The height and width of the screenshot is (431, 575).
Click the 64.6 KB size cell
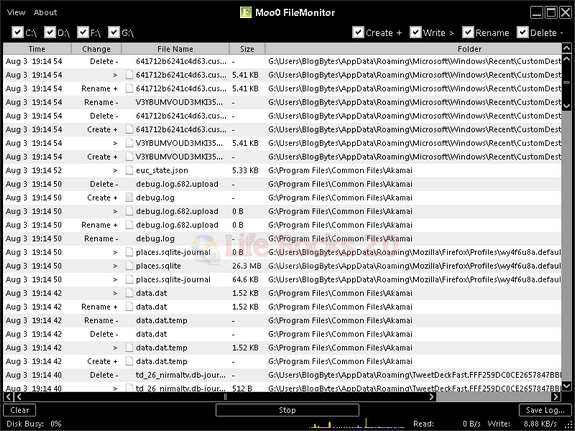pos(245,279)
